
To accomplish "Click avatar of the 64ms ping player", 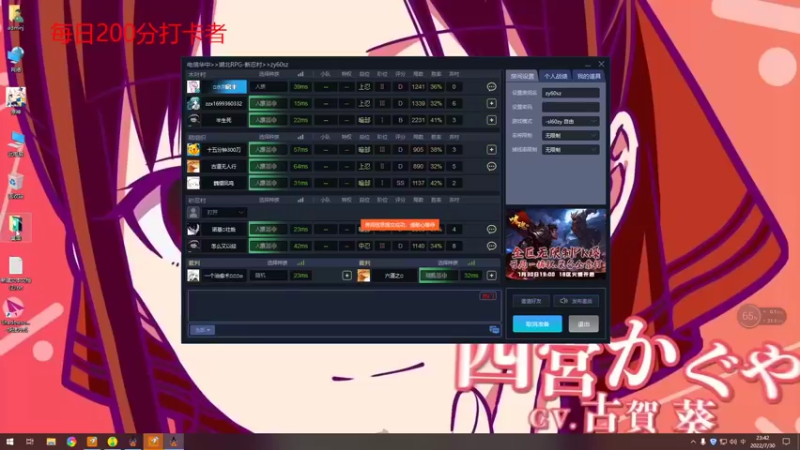I will coord(193,166).
